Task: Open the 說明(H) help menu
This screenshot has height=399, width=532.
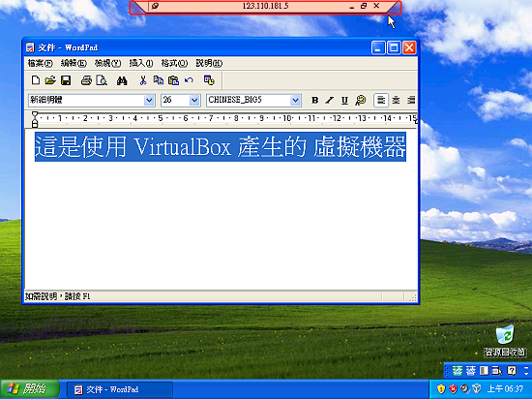Action: (209, 63)
